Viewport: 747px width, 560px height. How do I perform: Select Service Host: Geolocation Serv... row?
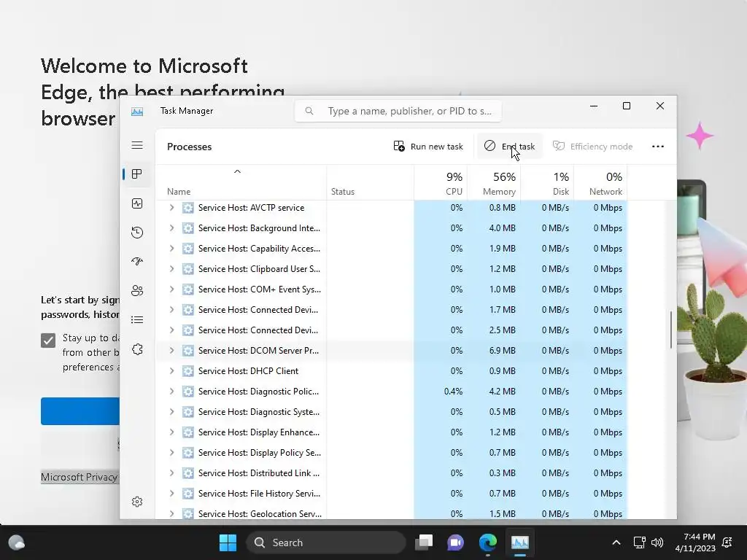[391, 513]
